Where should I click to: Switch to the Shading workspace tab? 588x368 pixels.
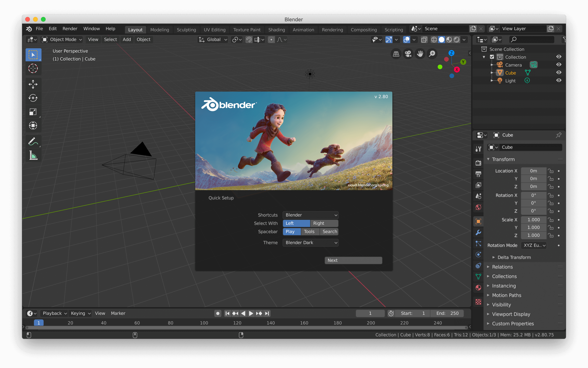(277, 29)
